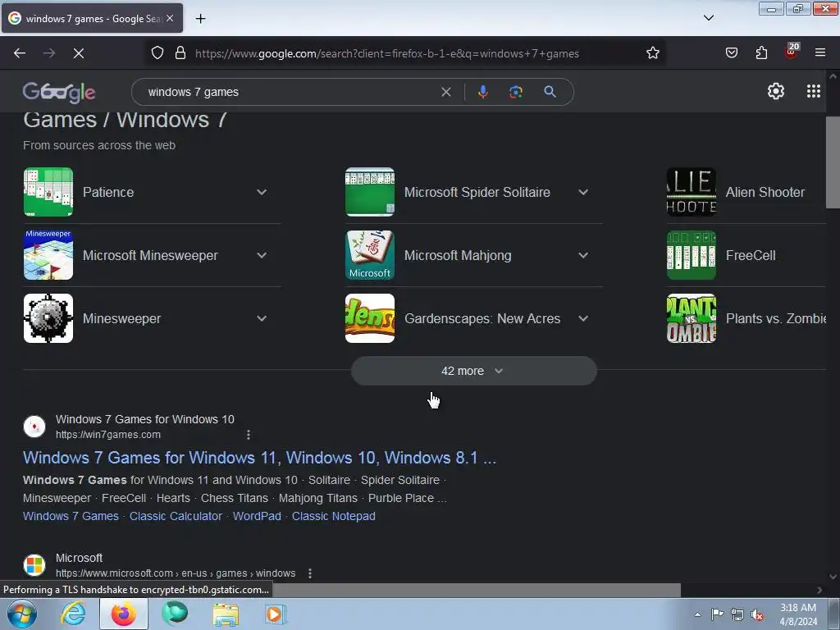Open the Gardenscapes thumbnail
Image resolution: width=840 pixels, height=630 pixels.
click(370, 318)
